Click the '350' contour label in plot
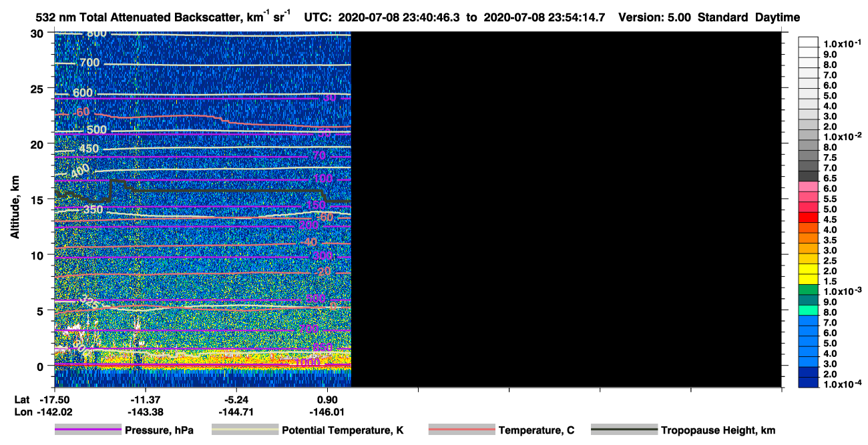The width and height of the screenshot is (868, 445). (x=93, y=209)
